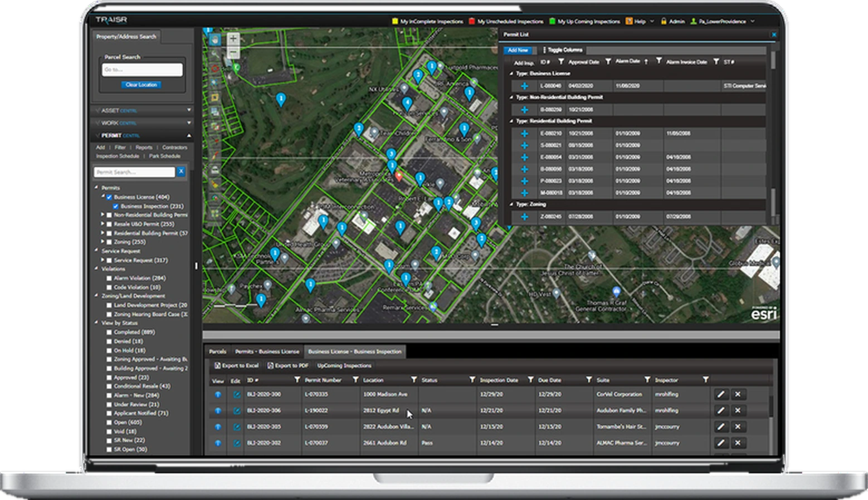Focus the Permit Search input field
The image size is (868, 500).
[134, 172]
